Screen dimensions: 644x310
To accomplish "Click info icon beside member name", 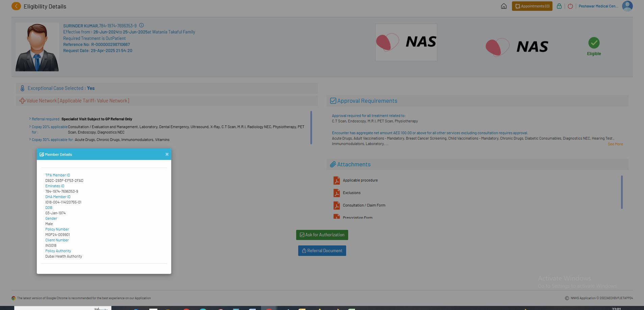I will coord(141,25).
